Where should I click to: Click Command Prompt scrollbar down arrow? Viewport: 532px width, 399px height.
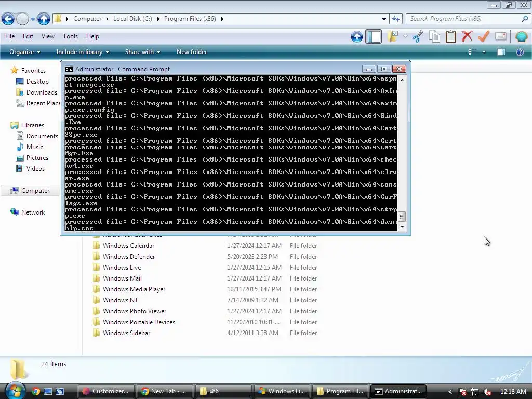(x=402, y=227)
